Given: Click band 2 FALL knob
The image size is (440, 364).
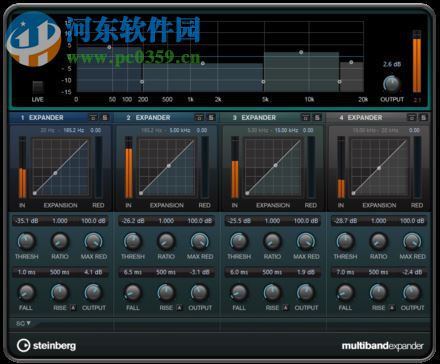Looking at the screenshot, I should coord(133,293).
